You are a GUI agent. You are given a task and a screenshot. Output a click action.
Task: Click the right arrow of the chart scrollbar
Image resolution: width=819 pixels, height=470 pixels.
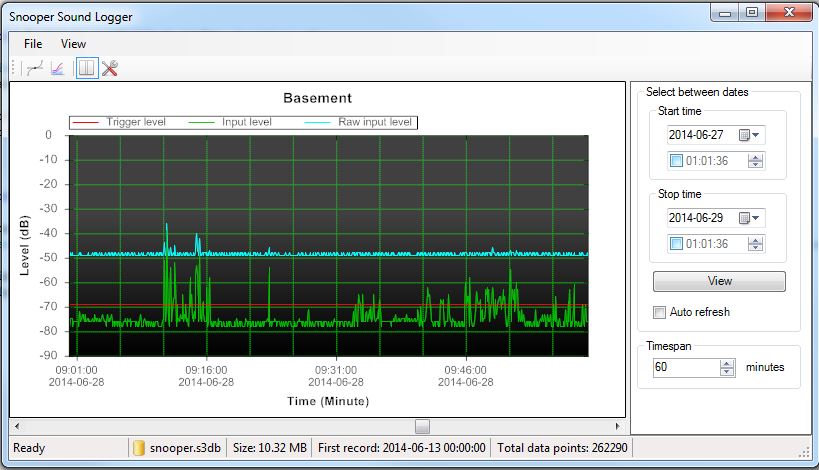[x=617, y=426]
